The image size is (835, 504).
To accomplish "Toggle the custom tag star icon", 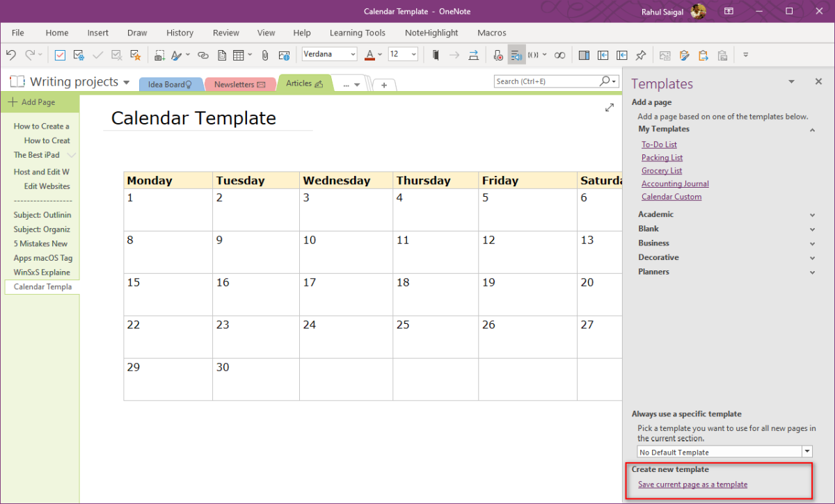I will (136, 54).
